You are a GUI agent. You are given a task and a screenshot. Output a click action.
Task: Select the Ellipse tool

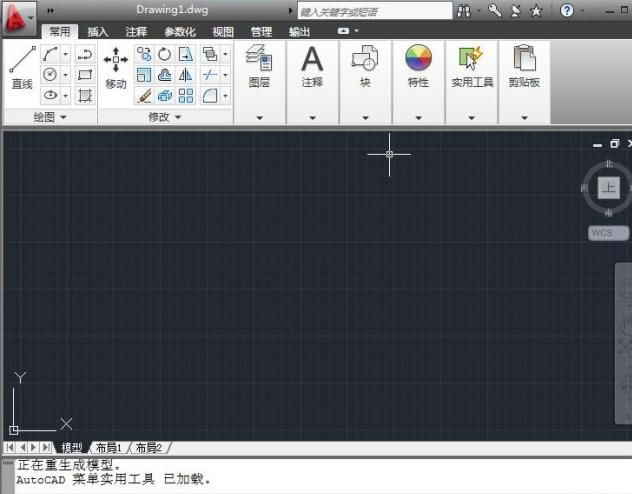coord(50,95)
